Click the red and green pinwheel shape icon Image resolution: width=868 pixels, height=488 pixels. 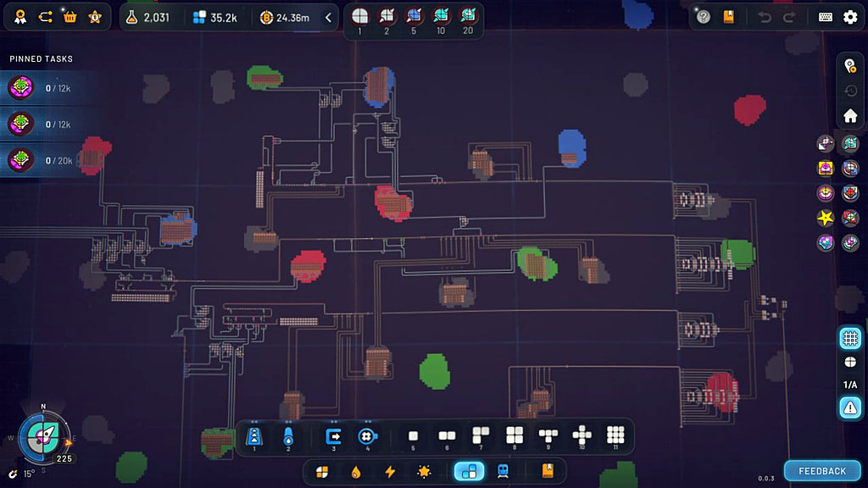[x=850, y=218]
